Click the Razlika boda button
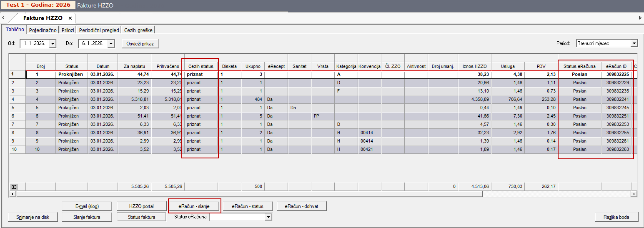Viewport: 644px width, 228px height. pos(616,217)
